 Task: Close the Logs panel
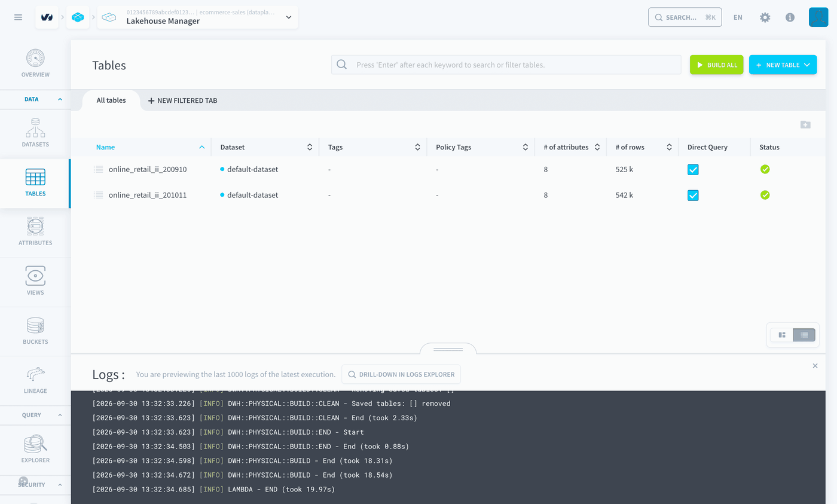(x=815, y=366)
